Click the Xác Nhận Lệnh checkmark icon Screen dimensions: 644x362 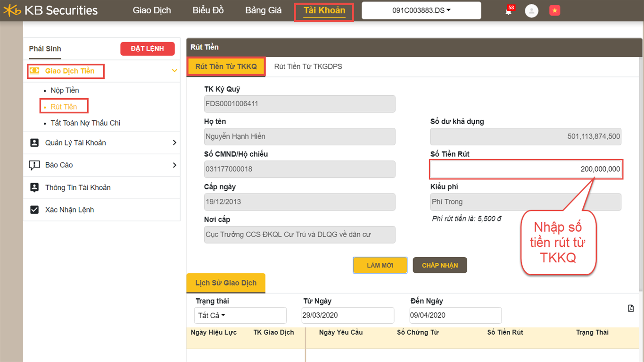point(34,210)
